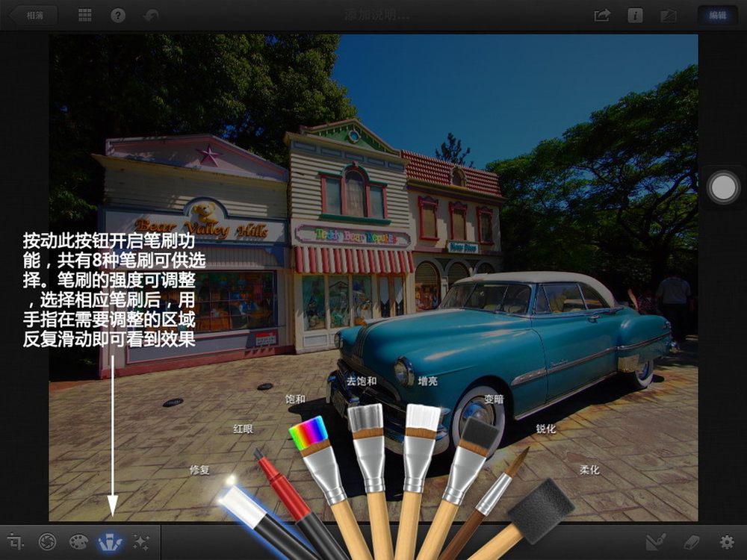Open the help question mark
This screenshot has height=560, width=747.
pos(118,15)
